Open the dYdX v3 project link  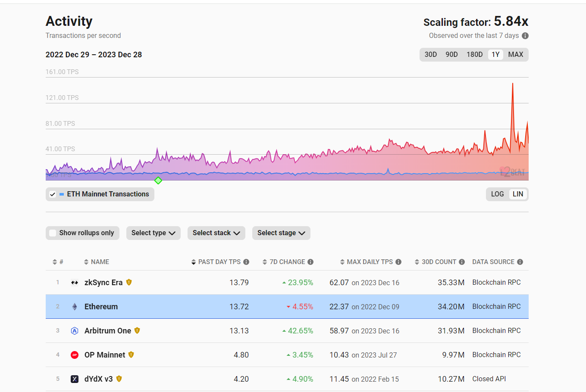pos(99,379)
